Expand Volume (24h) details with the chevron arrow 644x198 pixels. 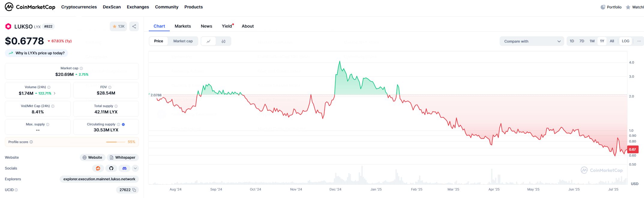click(55, 93)
